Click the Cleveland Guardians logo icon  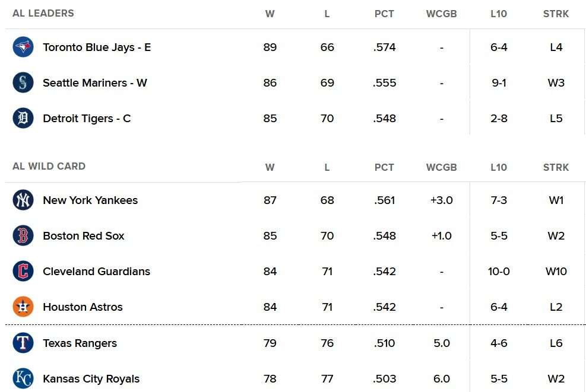pos(23,271)
